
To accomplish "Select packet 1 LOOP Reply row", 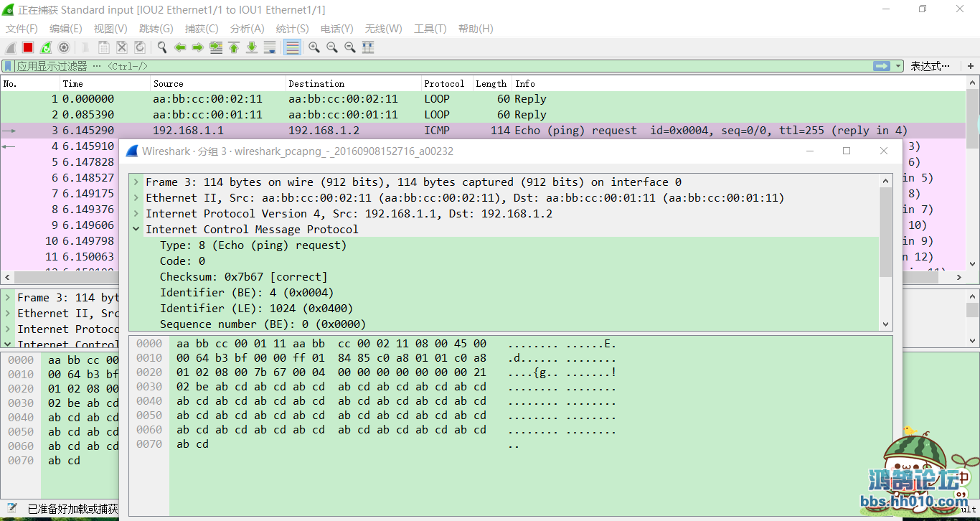I will click(484, 99).
